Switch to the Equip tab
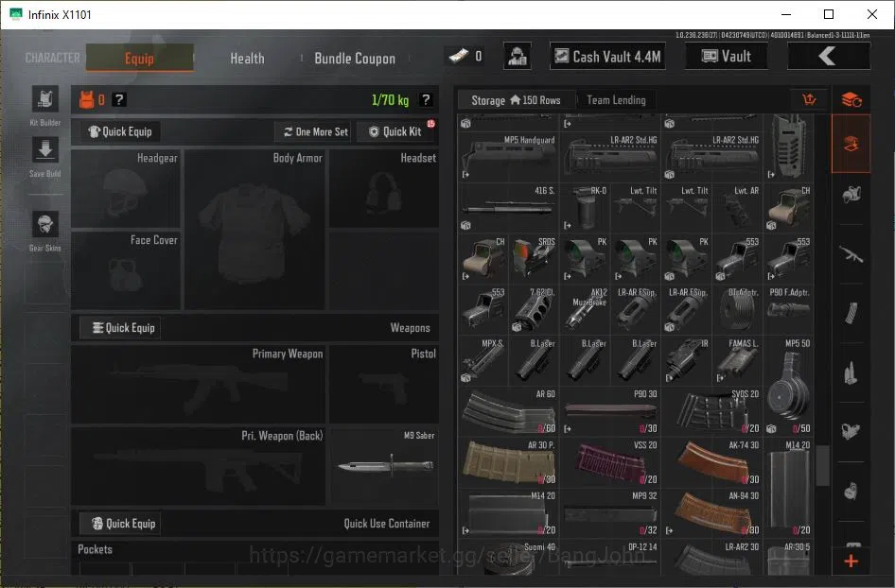Image resolution: width=895 pixels, height=588 pixels. 139,58
